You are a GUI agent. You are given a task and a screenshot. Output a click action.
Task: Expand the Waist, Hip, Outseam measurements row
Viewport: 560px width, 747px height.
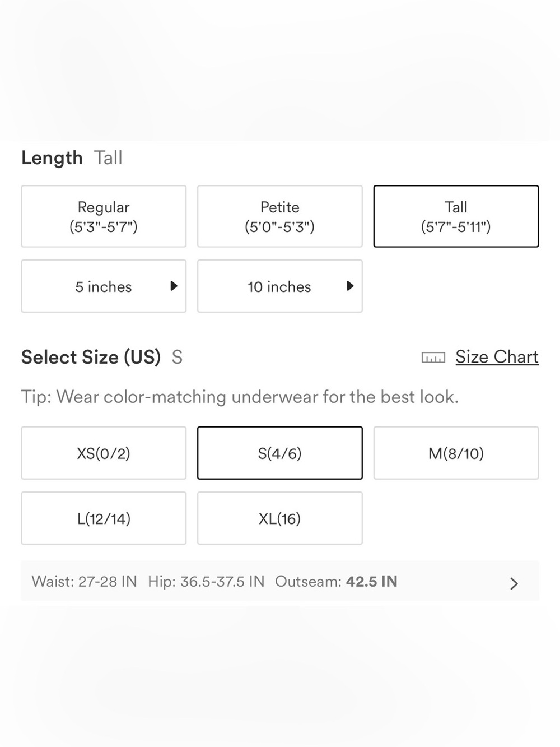(280, 581)
